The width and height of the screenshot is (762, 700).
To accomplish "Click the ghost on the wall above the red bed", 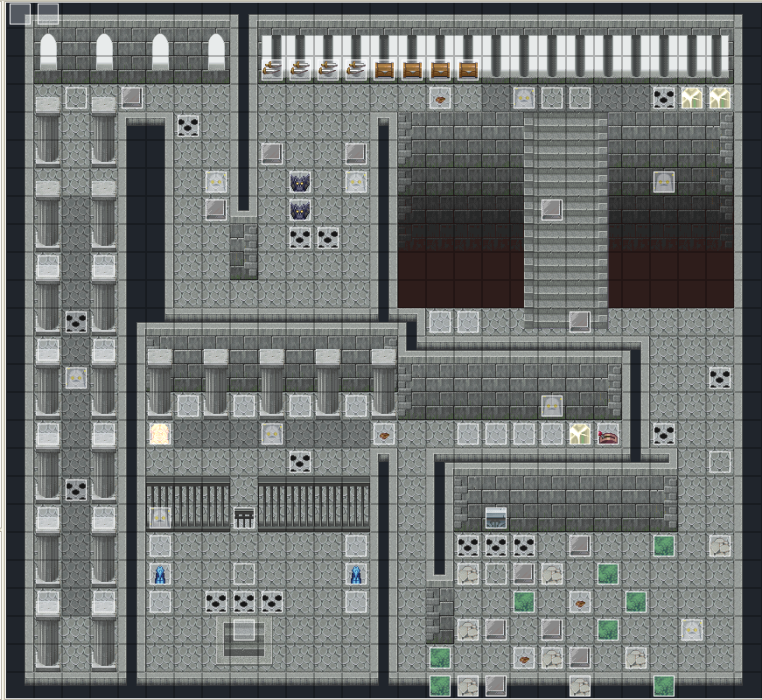I will coord(552,406).
